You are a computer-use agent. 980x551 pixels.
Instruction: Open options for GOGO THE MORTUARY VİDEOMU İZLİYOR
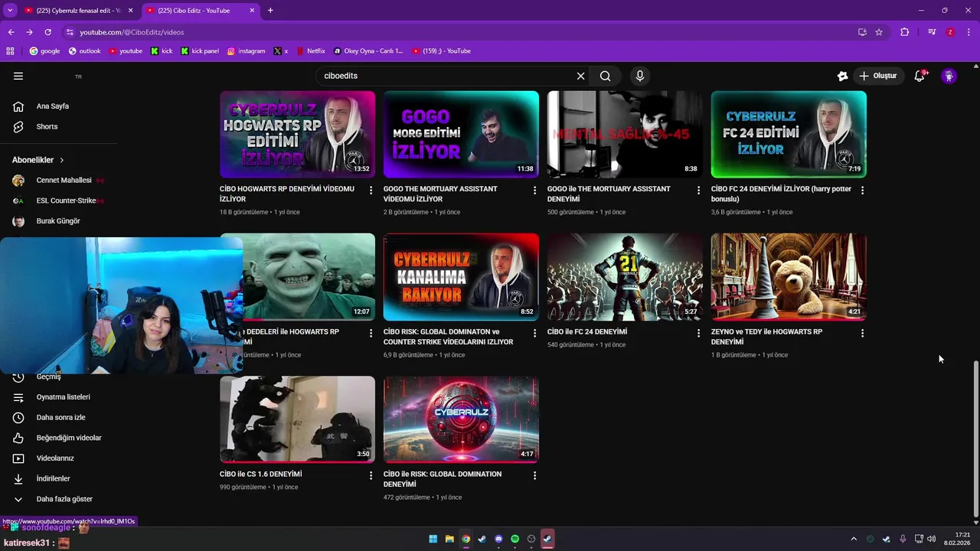pyautogui.click(x=534, y=190)
